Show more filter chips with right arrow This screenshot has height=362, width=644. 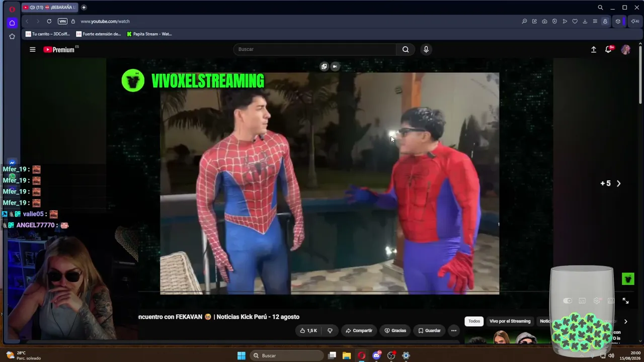(625, 322)
